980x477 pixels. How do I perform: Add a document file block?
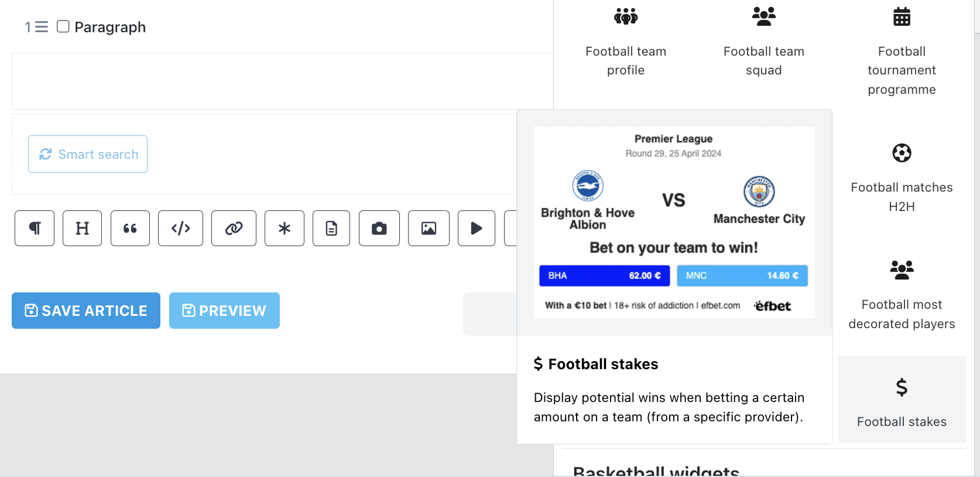(331, 228)
